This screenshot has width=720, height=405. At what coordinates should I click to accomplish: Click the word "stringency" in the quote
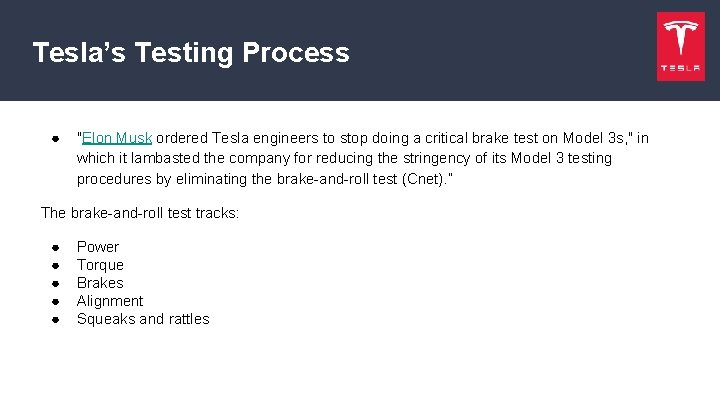(x=433, y=158)
